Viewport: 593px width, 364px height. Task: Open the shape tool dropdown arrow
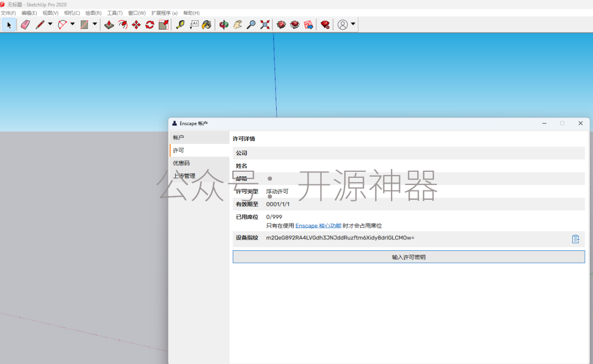tap(94, 24)
